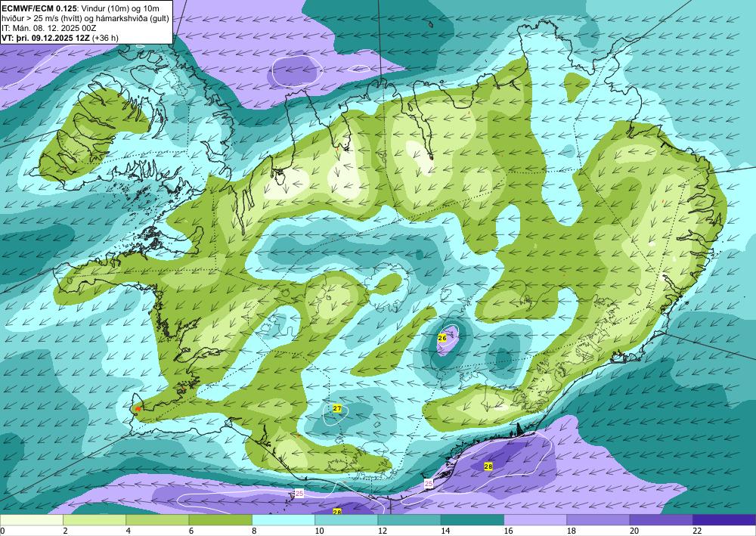This screenshot has width=756, height=536.
Task: Click the "(+36 h)" forecast offset text
Action: point(104,38)
